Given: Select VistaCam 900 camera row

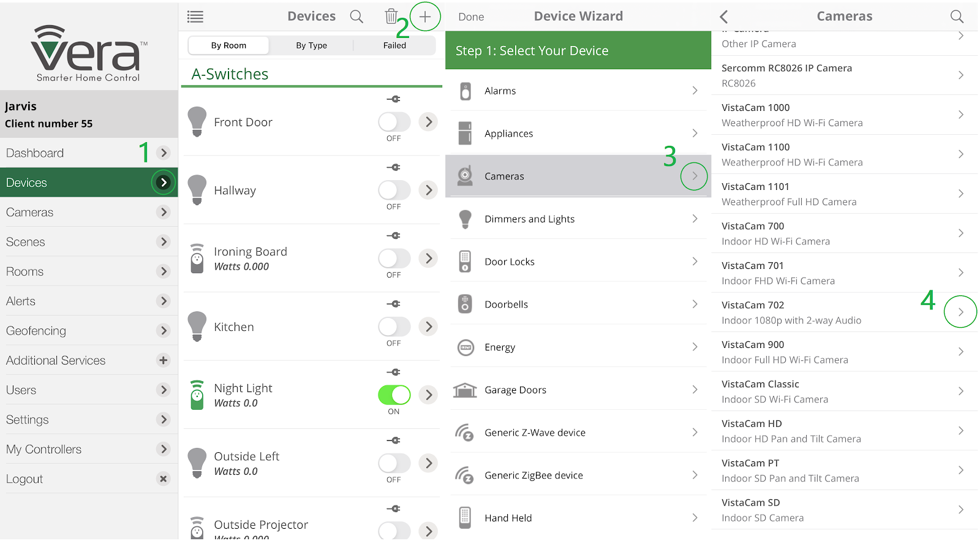Looking at the screenshot, I should [844, 352].
